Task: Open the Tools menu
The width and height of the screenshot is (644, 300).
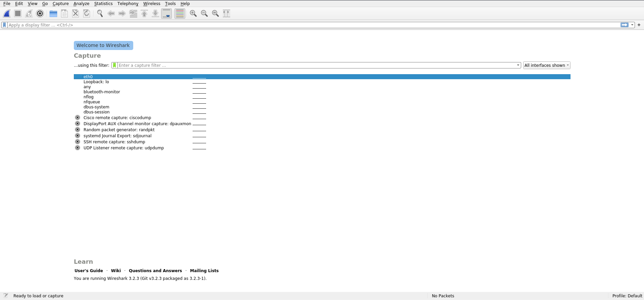Action: point(170,4)
